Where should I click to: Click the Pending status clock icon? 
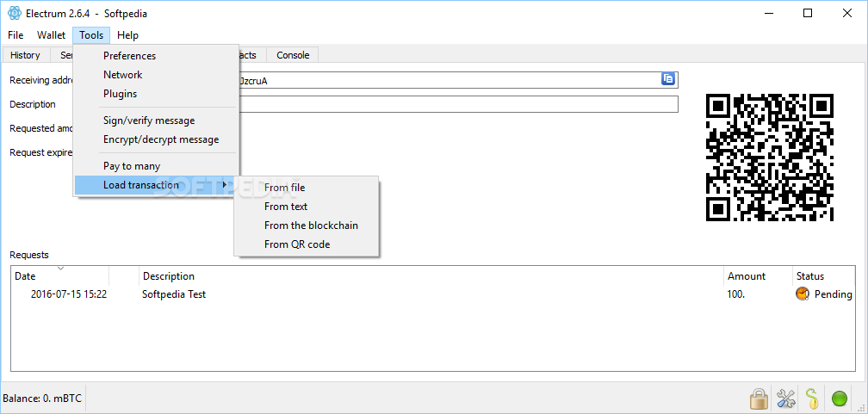pos(803,294)
